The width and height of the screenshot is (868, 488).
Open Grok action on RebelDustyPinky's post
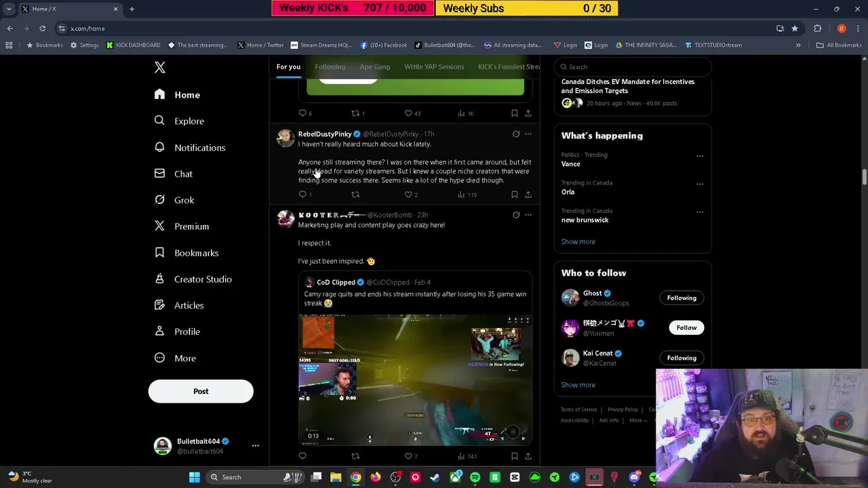(x=516, y=134)
